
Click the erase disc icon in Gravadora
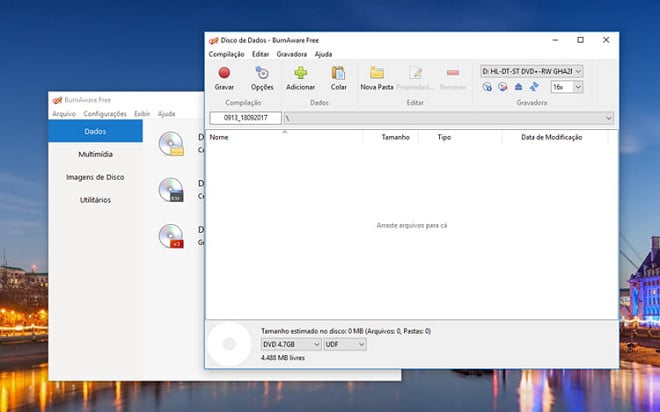click(503, 87)
